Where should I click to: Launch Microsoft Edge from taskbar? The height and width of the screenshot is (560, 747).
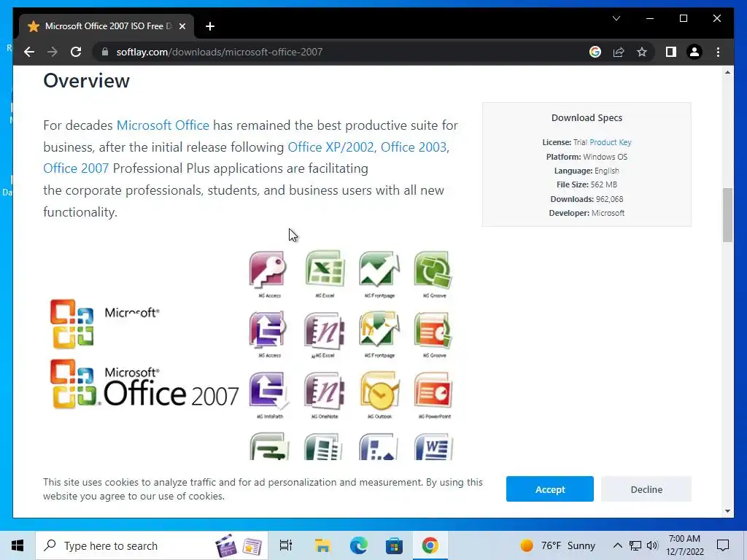pos(359,545)
